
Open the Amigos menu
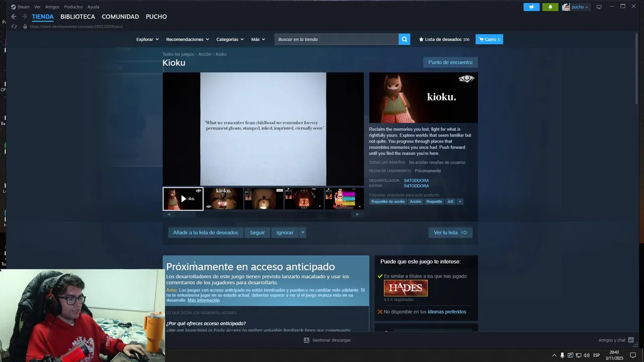click(52, 7)
